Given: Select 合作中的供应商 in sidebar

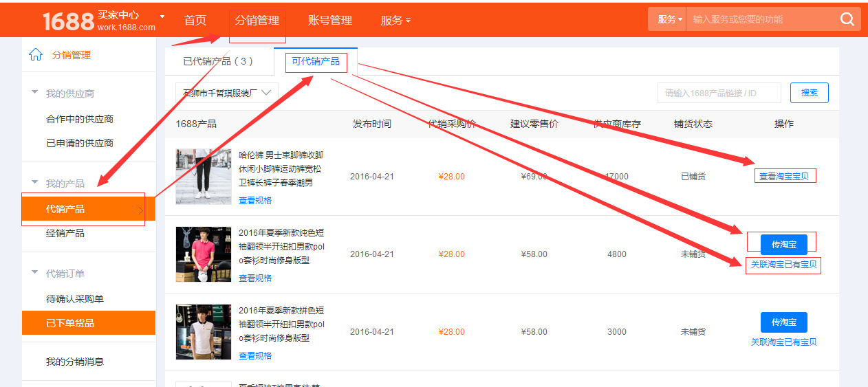Looking at the screenshot, I should 80,119.
